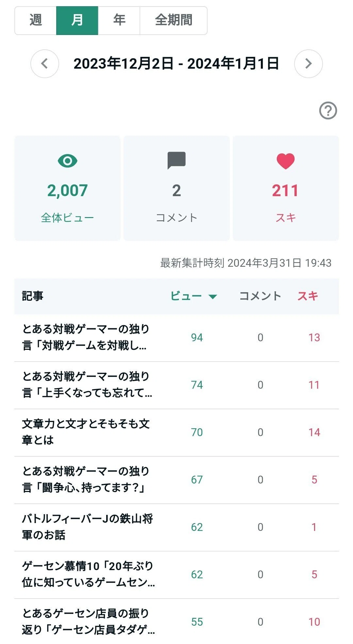Click the pink heart スキ icon
This screenshot has height=644, width=353.
click(286, 161)
